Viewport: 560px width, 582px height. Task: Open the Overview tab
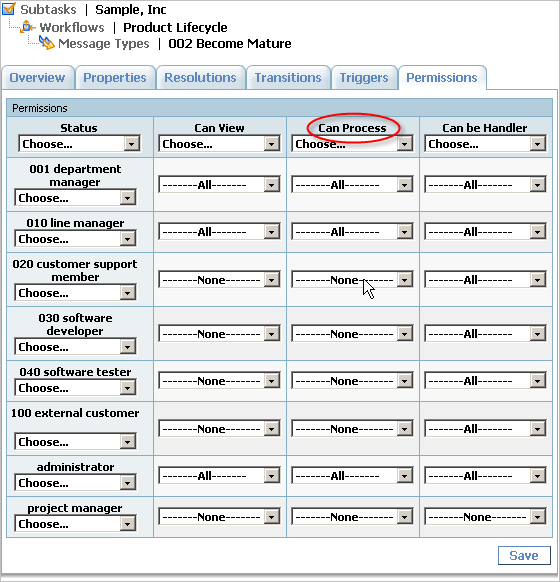pyautogui.click(x=37, y=78)
